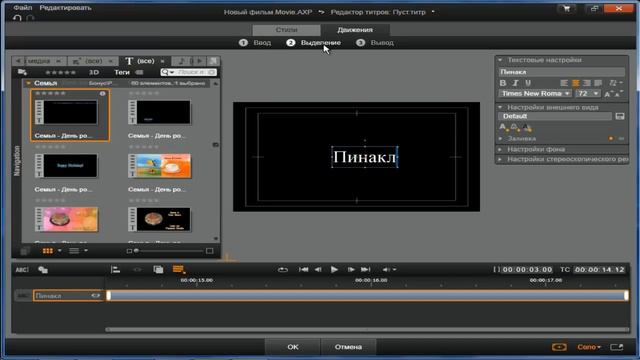Select the Вывод motion stage
This screenshot has width=640, height=360.
[x=375, y=42]
